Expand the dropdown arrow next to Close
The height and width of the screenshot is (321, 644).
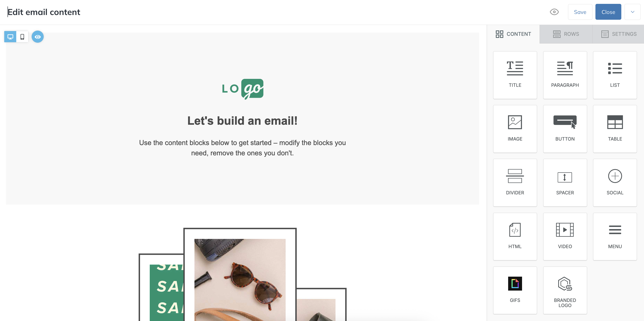pyautogui.click(x=632, y=12)
